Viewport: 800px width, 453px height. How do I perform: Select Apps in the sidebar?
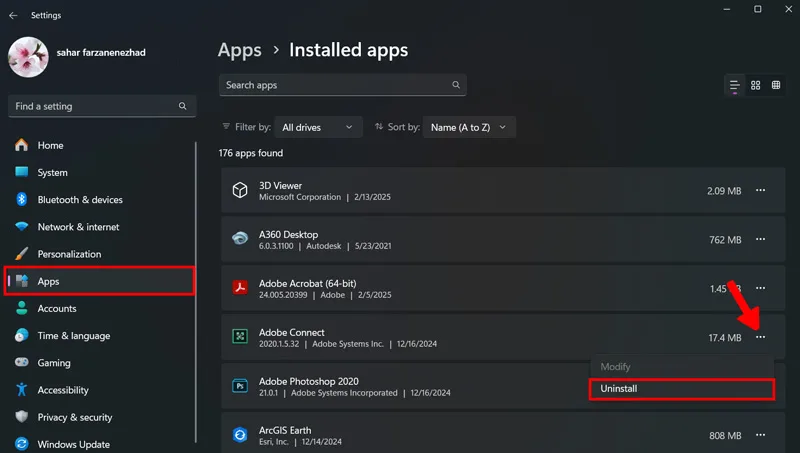[99, 281]
